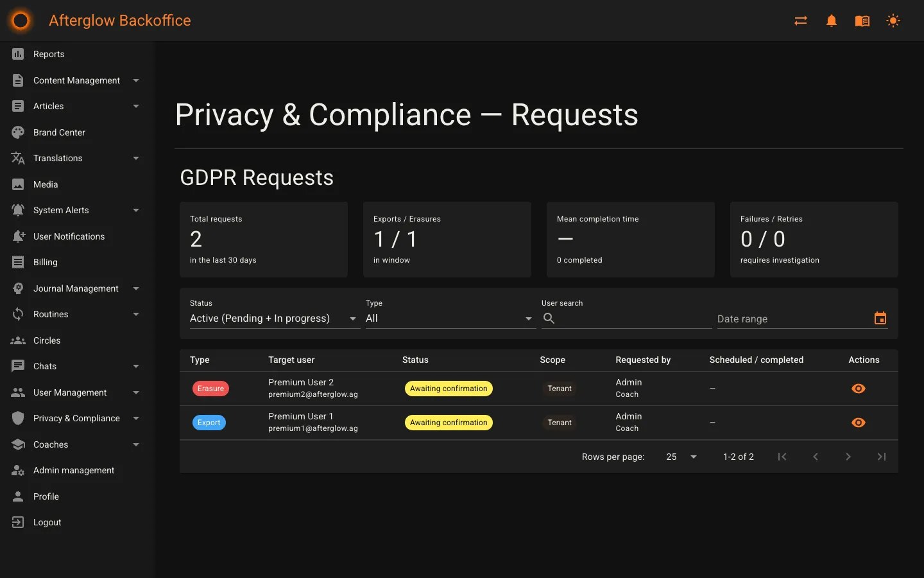Screen dimensions: 924x578
Task: Click the User Notifications bell-plus icon
Action: (18, 236)
